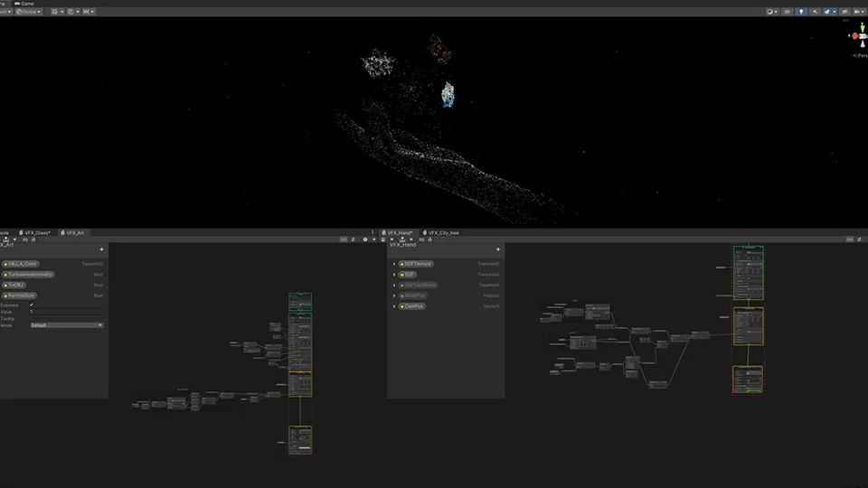Toggle scene effects (skybox, fog) button
The height and width of the screenshot is (488, 868).
point(829,12)
